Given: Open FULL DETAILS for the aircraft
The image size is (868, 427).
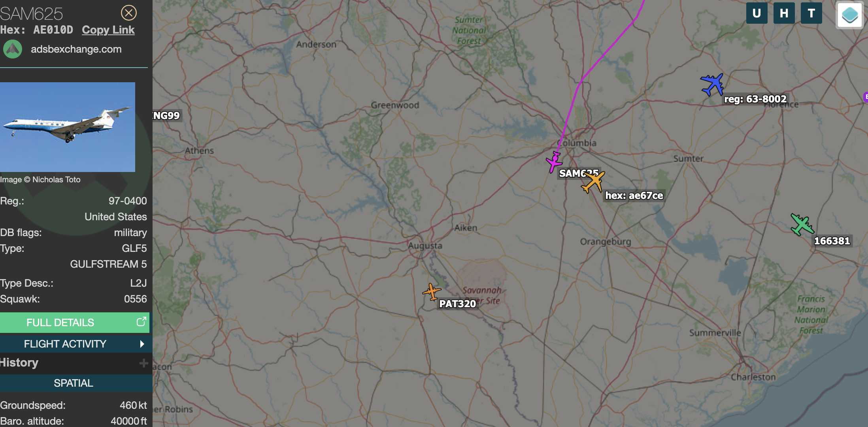Looking at the screenshot, I should [75, 322].
